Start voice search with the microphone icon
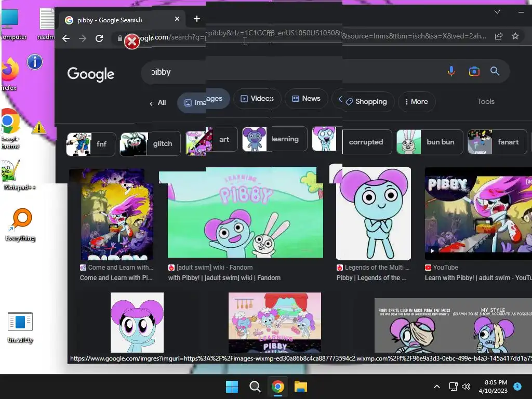Viewport: 532px width, 399px height. [451, 71]
